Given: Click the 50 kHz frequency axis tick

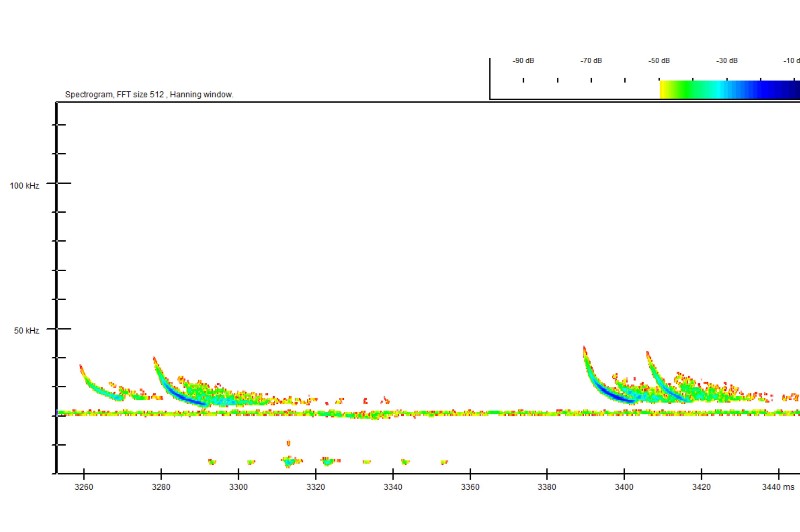Looking at the screenshot, I should 62,329.
